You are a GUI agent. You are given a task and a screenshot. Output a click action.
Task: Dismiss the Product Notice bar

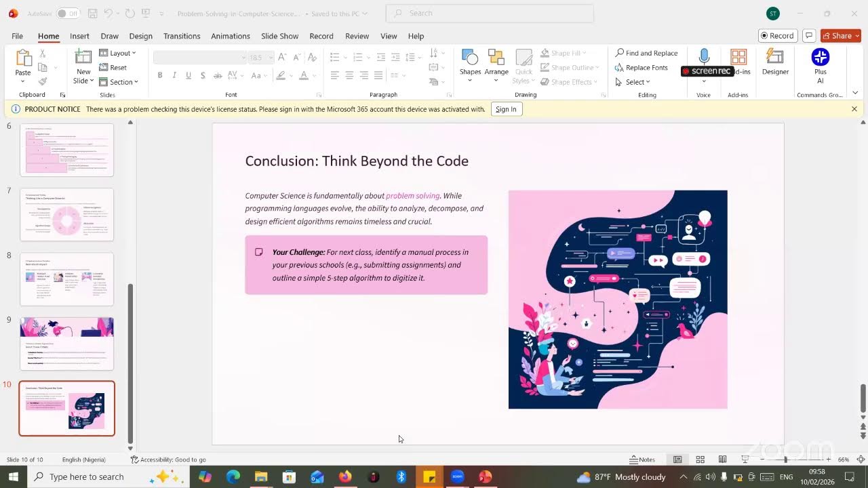[x=854, y=109]
